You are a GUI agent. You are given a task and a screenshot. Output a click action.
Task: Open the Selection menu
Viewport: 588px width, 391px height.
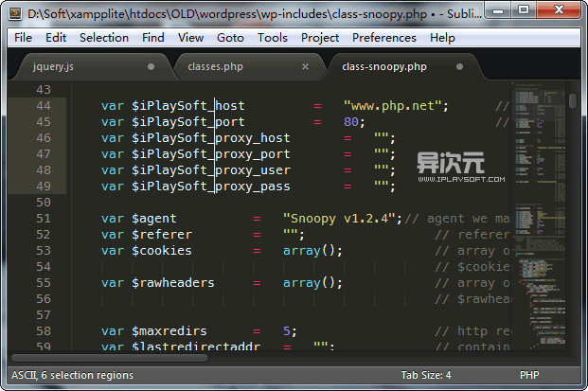(x=103, y=38)
